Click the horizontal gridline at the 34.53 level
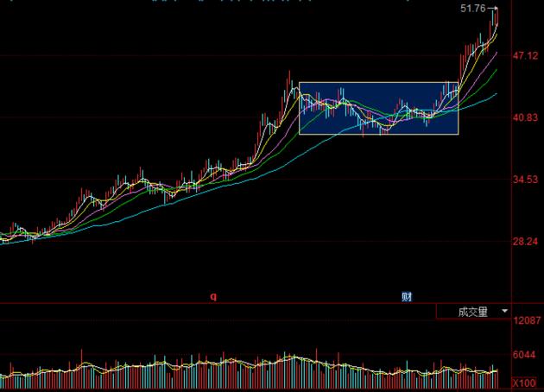This screenshot has height=392, width=544. (x=259, y=180)
